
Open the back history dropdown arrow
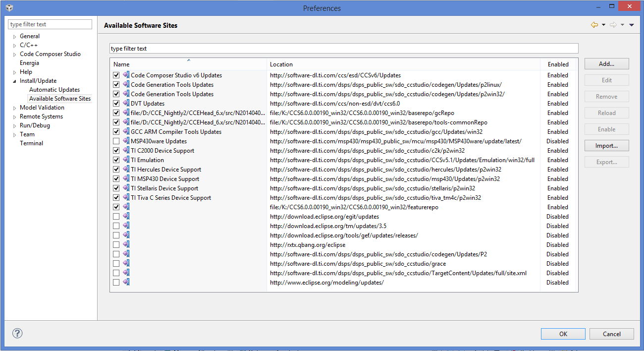coord(603,25)
